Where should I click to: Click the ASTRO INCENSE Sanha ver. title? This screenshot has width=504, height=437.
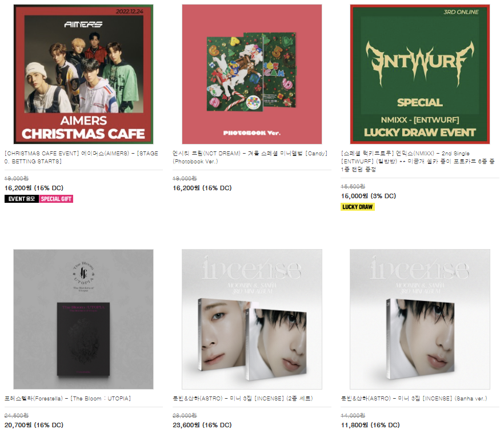point(414,399)
